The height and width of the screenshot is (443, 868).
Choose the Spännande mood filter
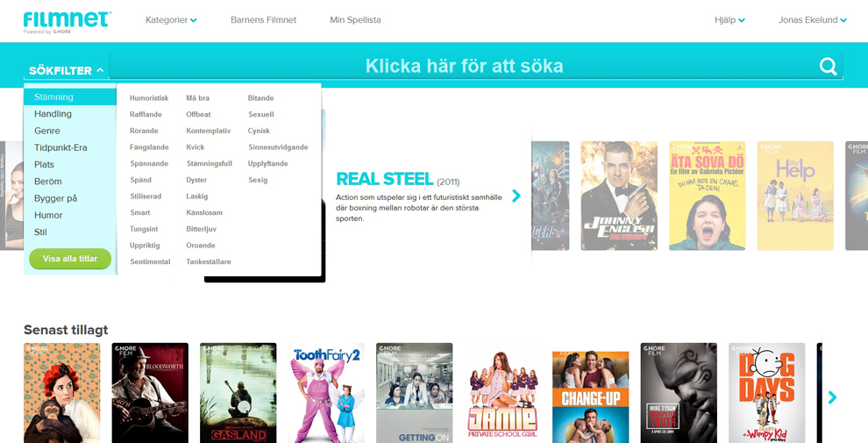149,163
